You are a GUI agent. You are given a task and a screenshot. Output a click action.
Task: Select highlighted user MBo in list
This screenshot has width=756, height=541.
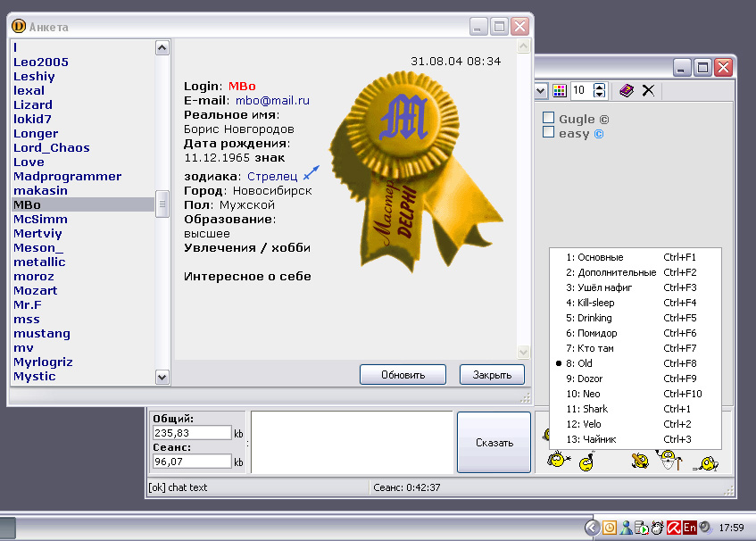point(83,204)
